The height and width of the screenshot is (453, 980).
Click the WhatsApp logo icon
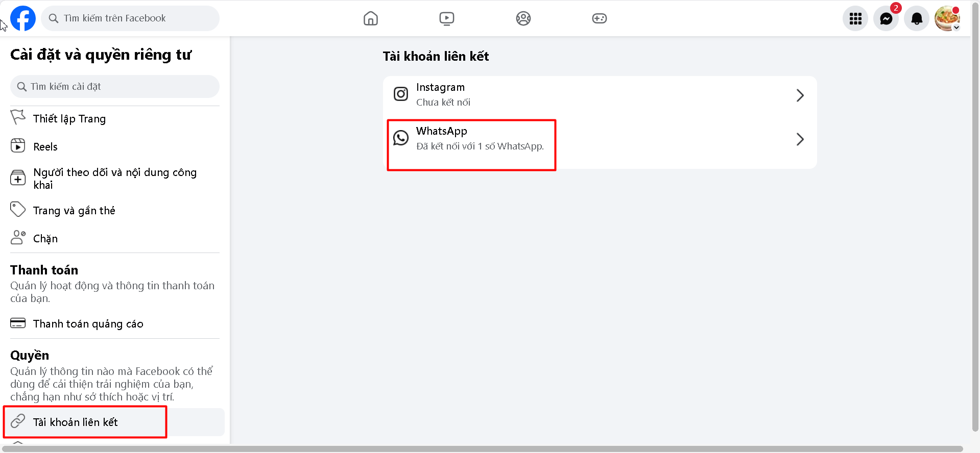[x=401, y=138]
